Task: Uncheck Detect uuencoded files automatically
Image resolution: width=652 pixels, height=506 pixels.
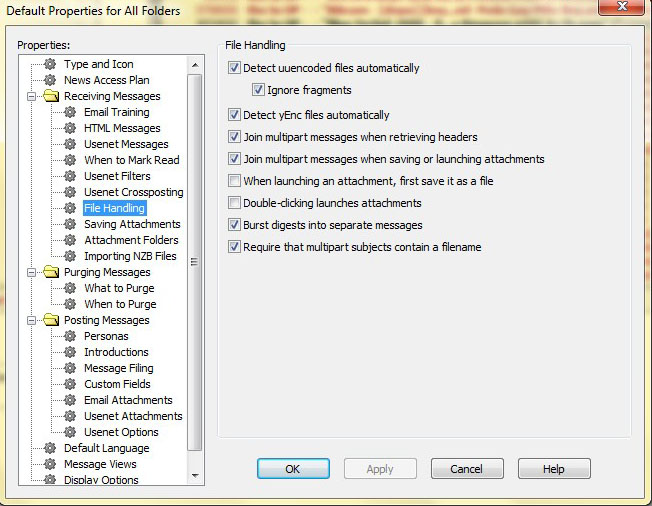Action: [x=234, y=68]
